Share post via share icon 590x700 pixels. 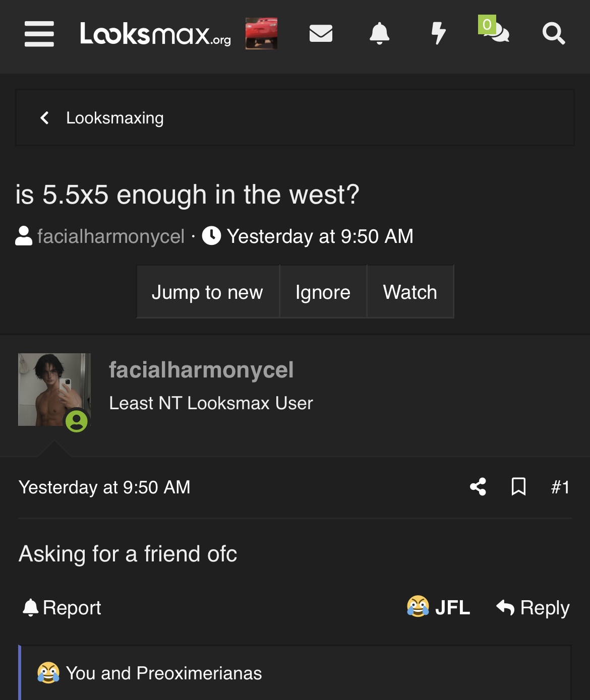point(478,487)
